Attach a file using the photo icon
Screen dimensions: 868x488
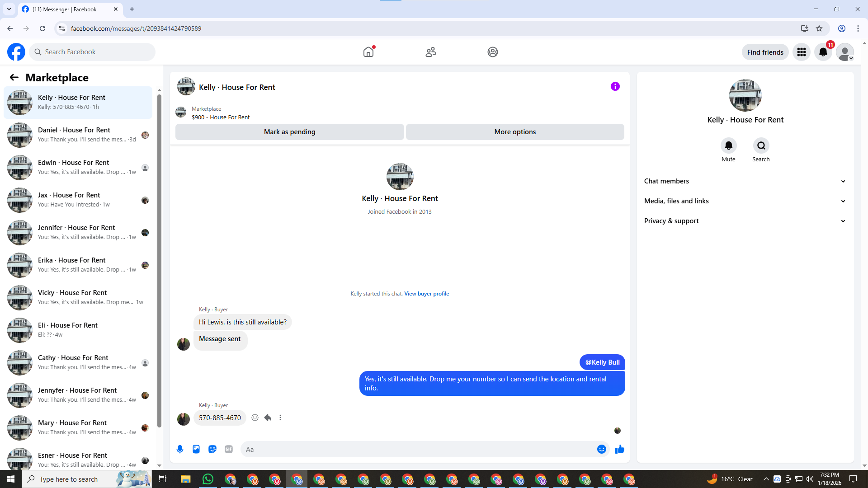[196, 449]
